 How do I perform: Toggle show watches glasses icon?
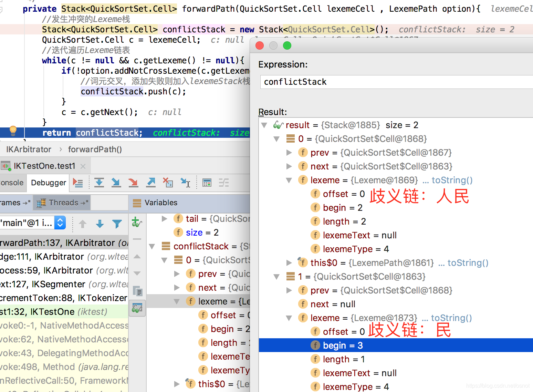[137, 308]
